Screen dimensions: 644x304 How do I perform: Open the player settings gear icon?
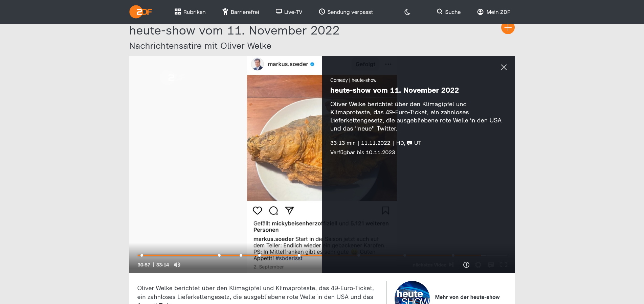coord(478,265)
